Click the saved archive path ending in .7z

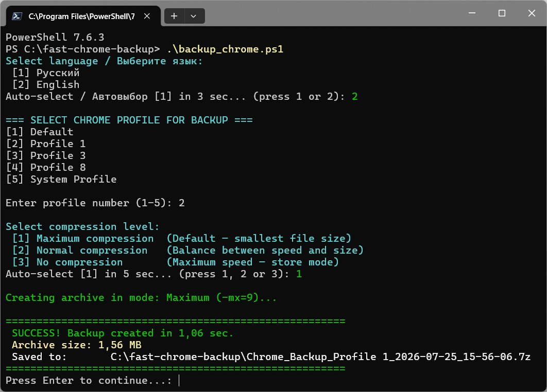(320, 357)
